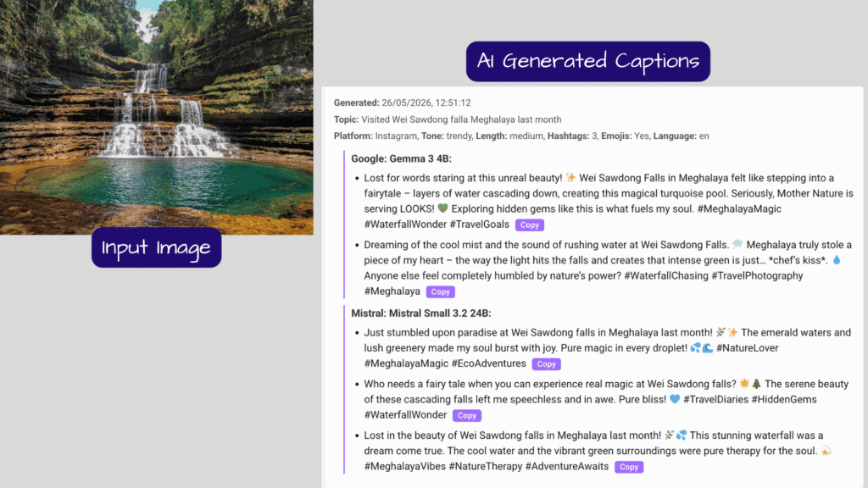This screenshot has height=488, width=868.
Task: Select the 'Mistral: Mistral Small 3.2 24B:' heading
Action: coord(421,313)
